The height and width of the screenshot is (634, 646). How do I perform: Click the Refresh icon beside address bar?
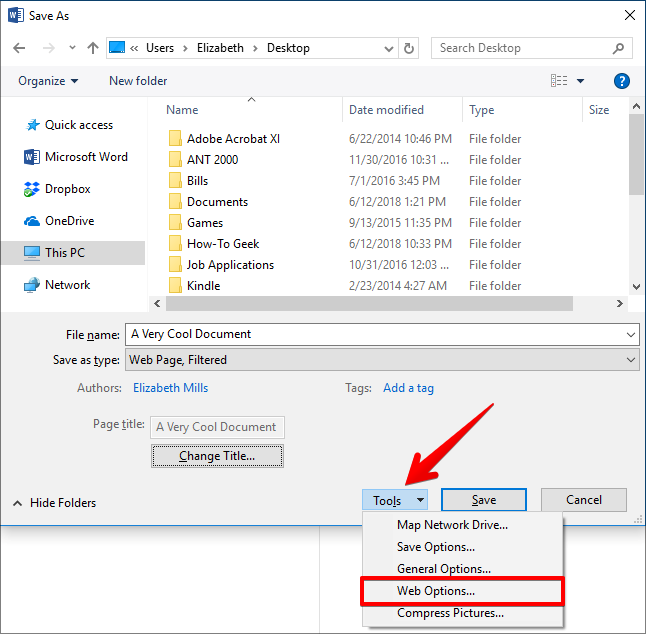(409, 48)
